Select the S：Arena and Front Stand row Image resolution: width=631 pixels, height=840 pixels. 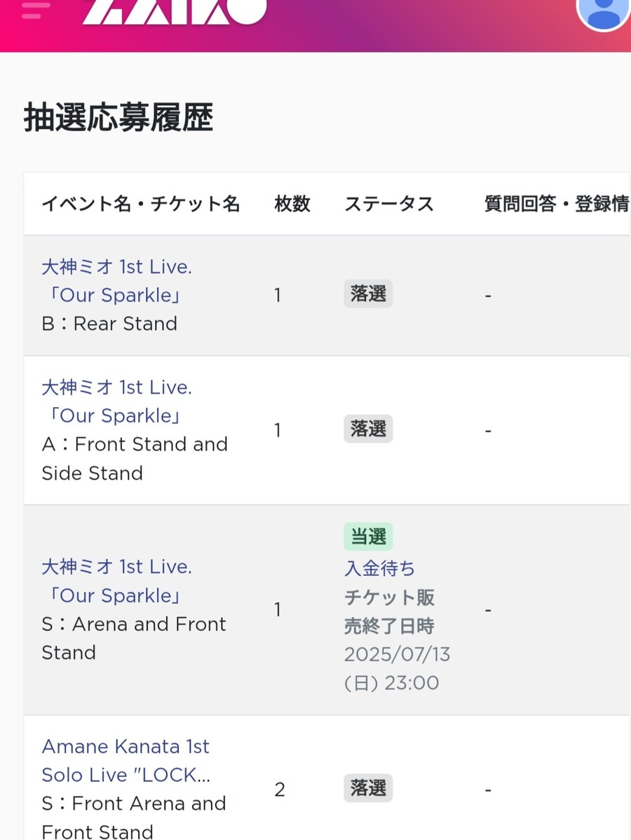(327, 610)
